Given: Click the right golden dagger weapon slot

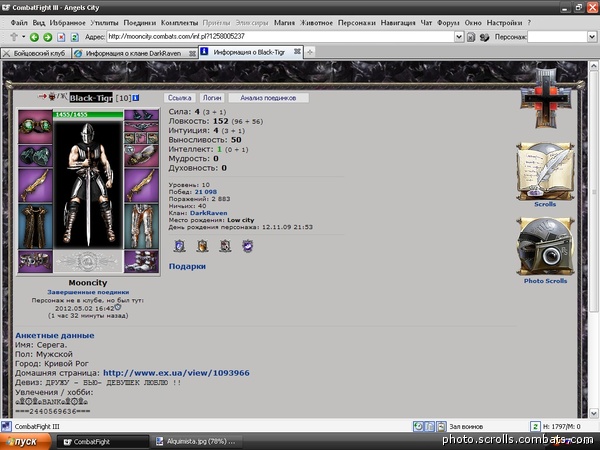Looking at the screenshot, I should pos(141,186).
